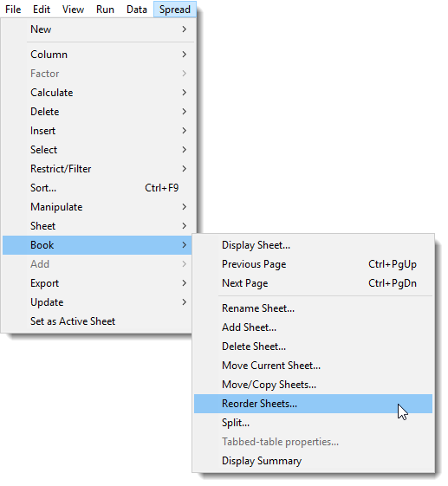Open the Edit menu
The height and width of the screenshot is (486, 448).
pyautogui.click(x=42, y=10)
